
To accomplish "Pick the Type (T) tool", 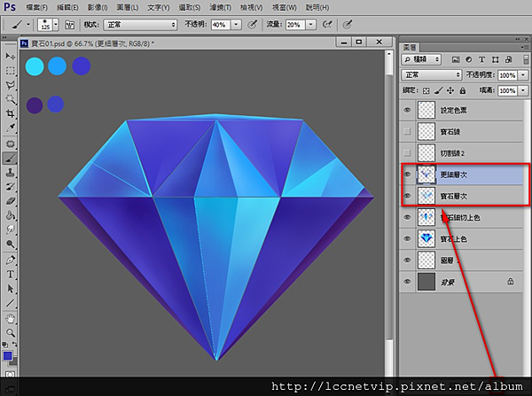I will point(10,274).
